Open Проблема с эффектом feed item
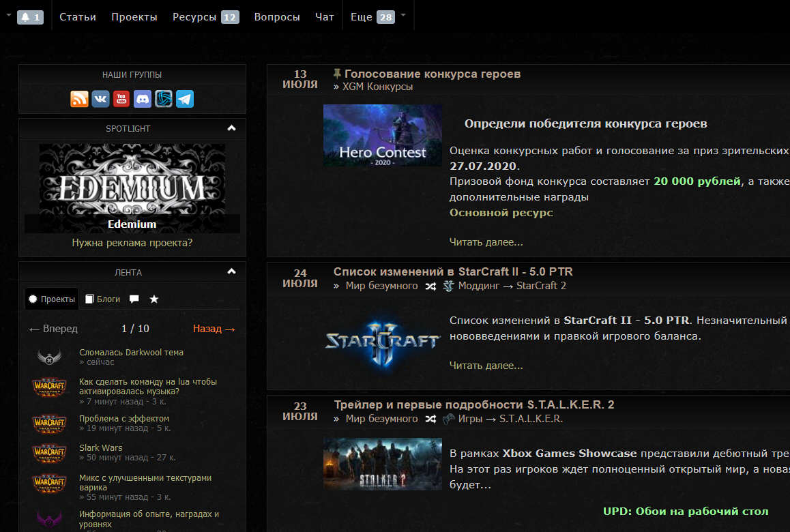 [x=124, y=419]
